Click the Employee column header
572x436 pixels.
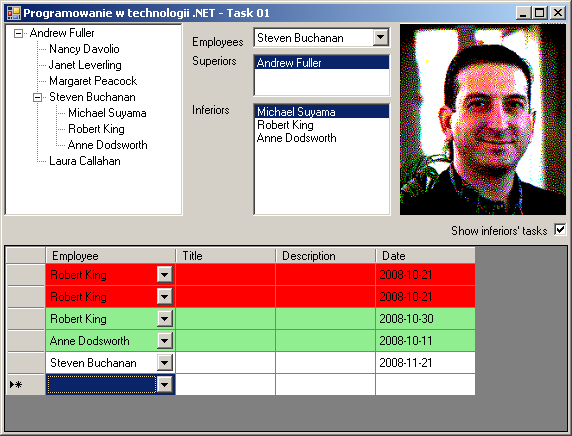click(111, 256)
